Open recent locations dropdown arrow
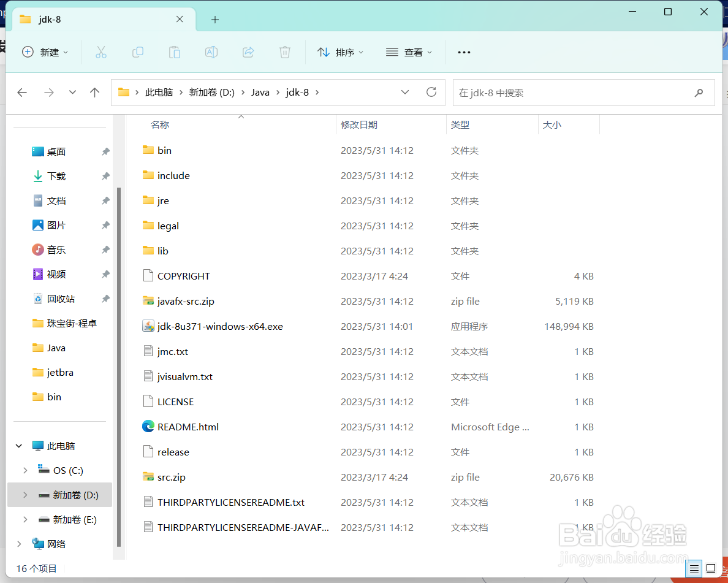 [72, 92]
